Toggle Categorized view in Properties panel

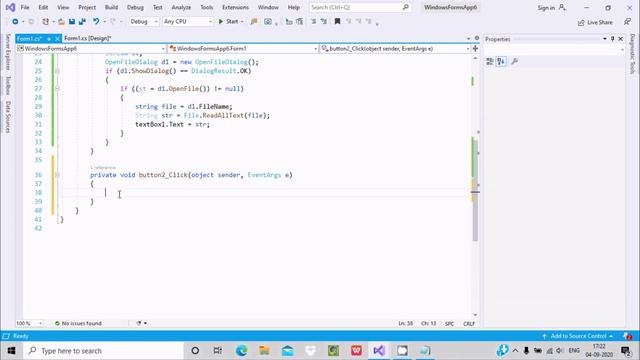click(490, 62)
